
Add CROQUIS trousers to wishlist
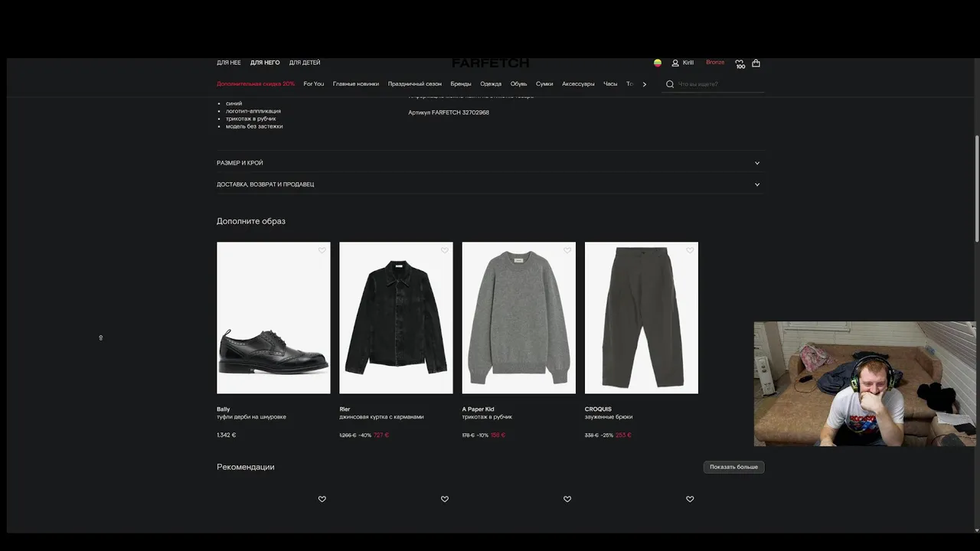pyautogui.click(x=690, y=250)
